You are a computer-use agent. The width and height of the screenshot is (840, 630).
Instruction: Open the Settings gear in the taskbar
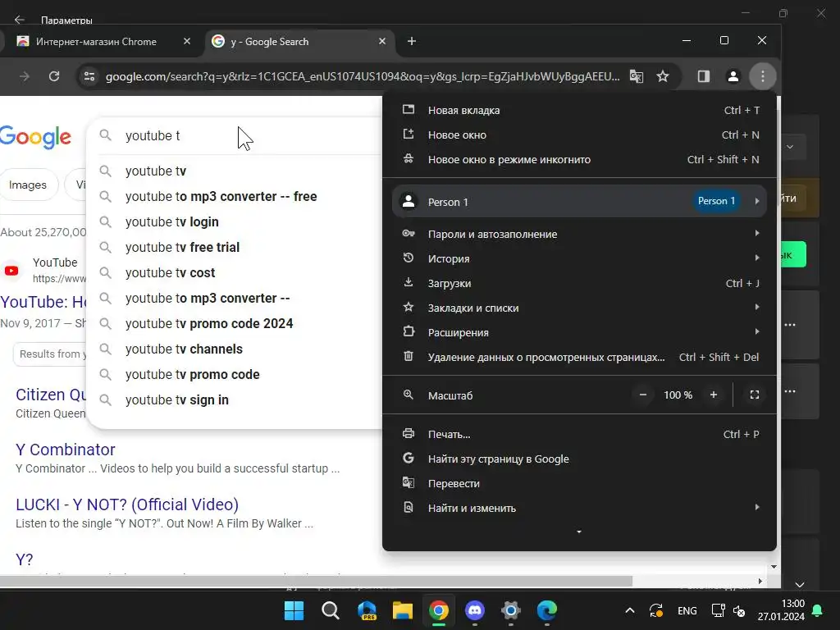click(511, 610)
